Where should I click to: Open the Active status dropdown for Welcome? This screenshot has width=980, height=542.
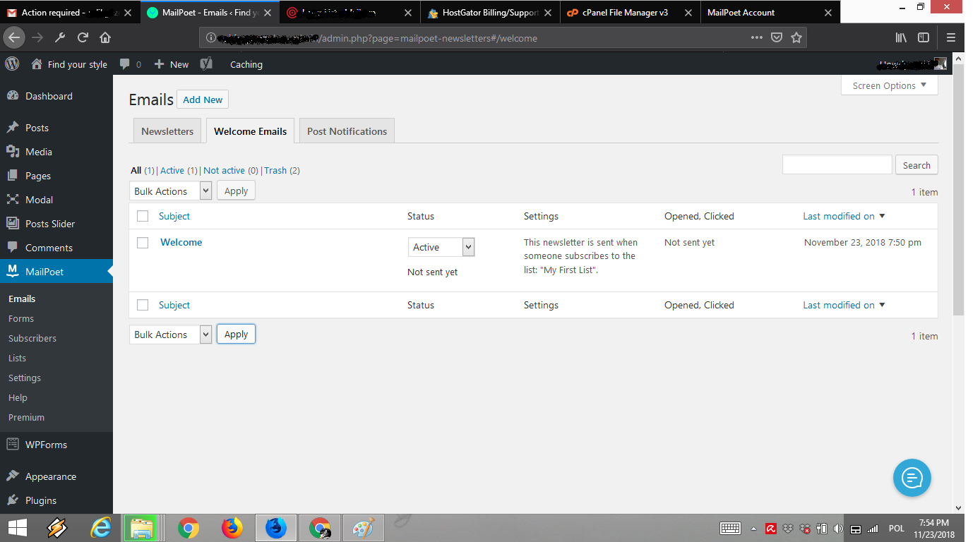[441, 247]
